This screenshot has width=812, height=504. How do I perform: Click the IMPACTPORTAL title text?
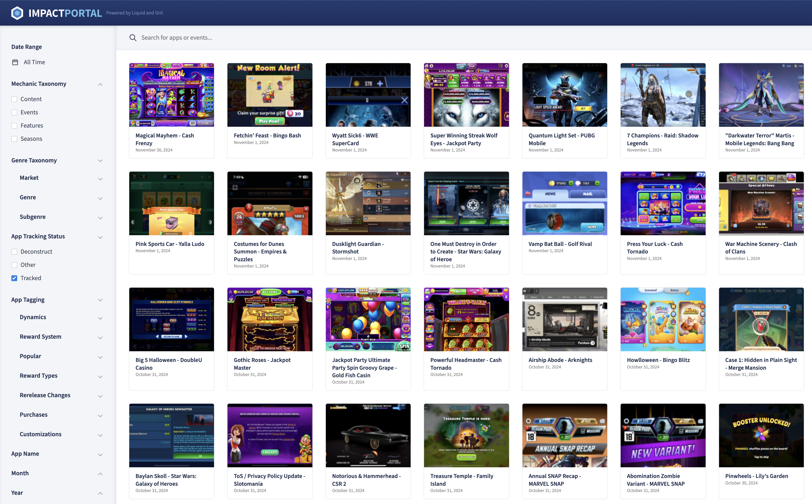[65, 13]
